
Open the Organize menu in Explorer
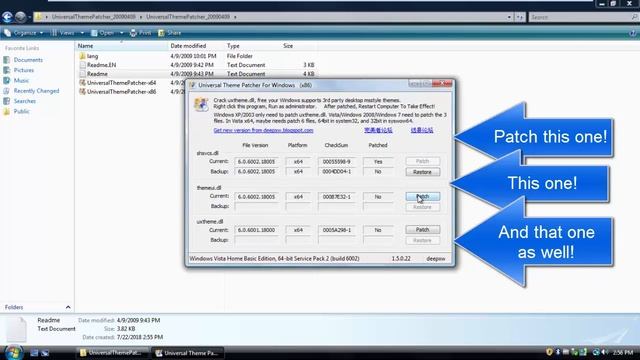point(23,33)
